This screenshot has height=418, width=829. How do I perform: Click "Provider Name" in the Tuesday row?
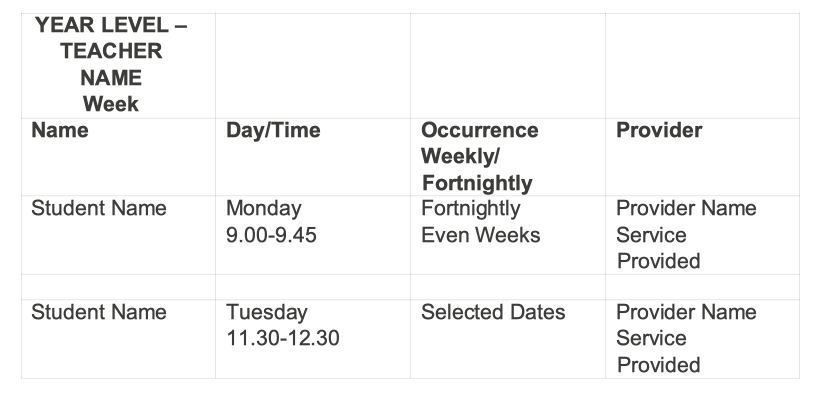point(686,312)
